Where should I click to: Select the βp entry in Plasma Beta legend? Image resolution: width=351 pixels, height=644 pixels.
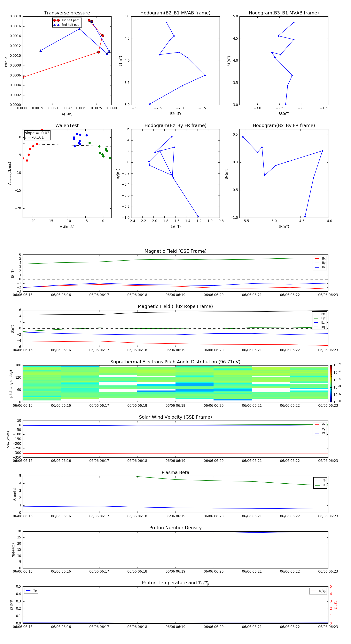pos(320,480)
